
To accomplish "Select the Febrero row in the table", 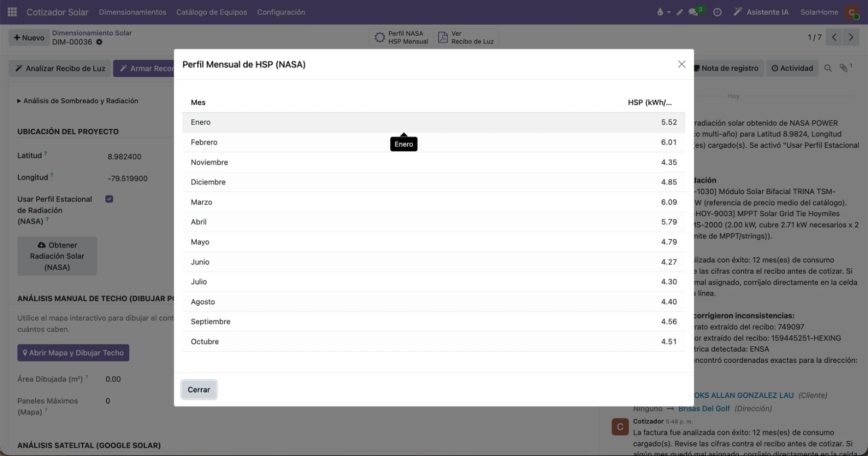I will tap(434, 142).
